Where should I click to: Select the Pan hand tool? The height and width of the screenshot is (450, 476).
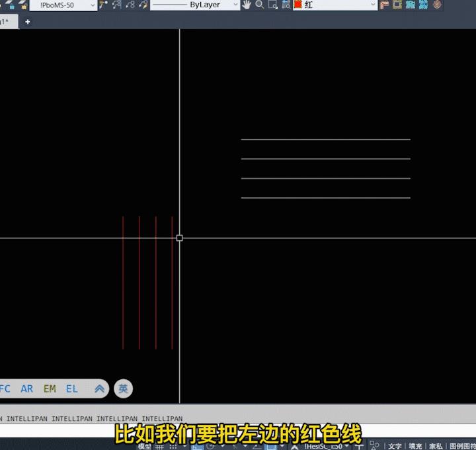(247, 5)
